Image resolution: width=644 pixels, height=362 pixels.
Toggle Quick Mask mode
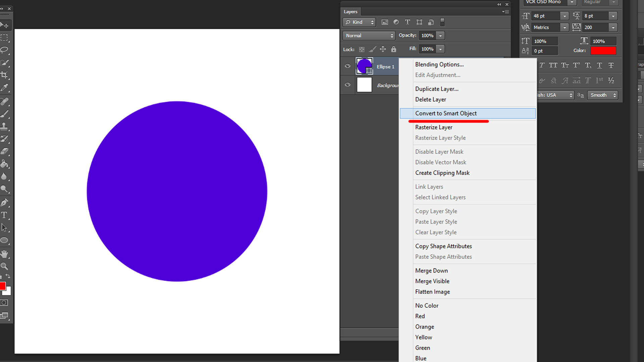coord(4,303)
